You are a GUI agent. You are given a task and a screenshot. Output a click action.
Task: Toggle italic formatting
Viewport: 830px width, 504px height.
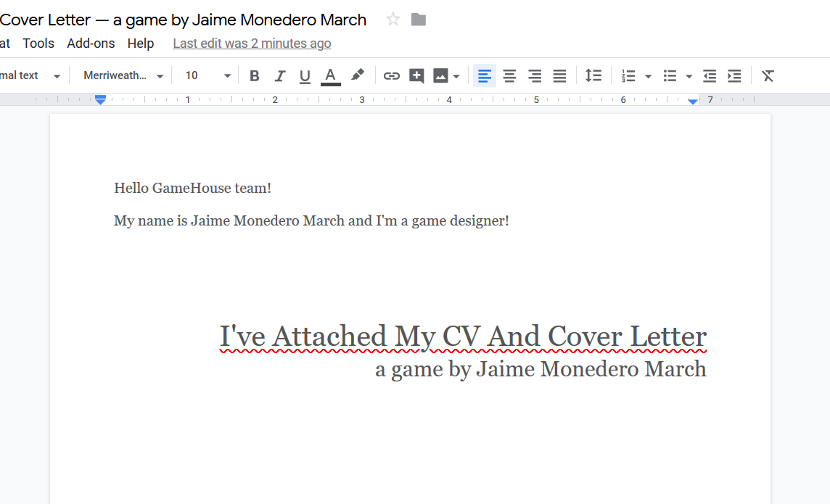[279, 75]
